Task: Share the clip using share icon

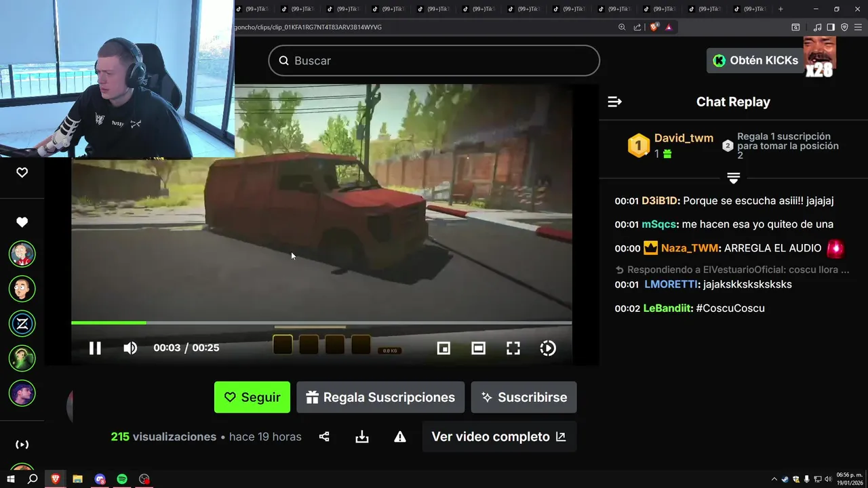Action: (x=324, y=437)
